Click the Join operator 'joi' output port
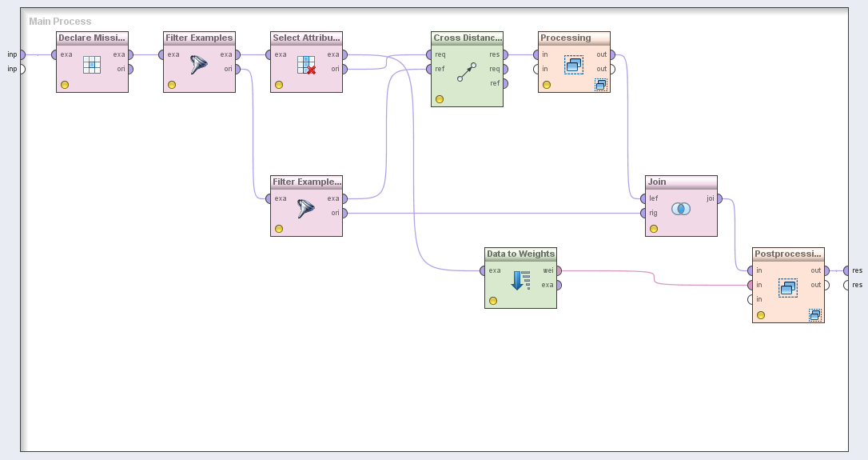The image size is (868, 460). (x=719, y=199)
